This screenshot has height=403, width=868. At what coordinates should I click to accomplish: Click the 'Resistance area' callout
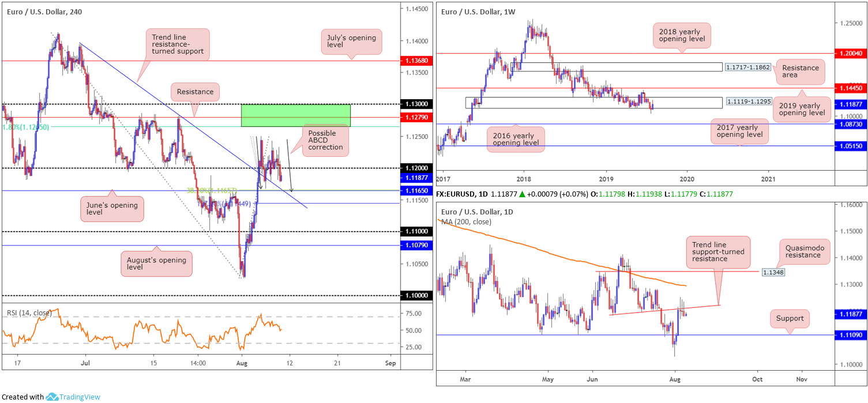[800, 72]
